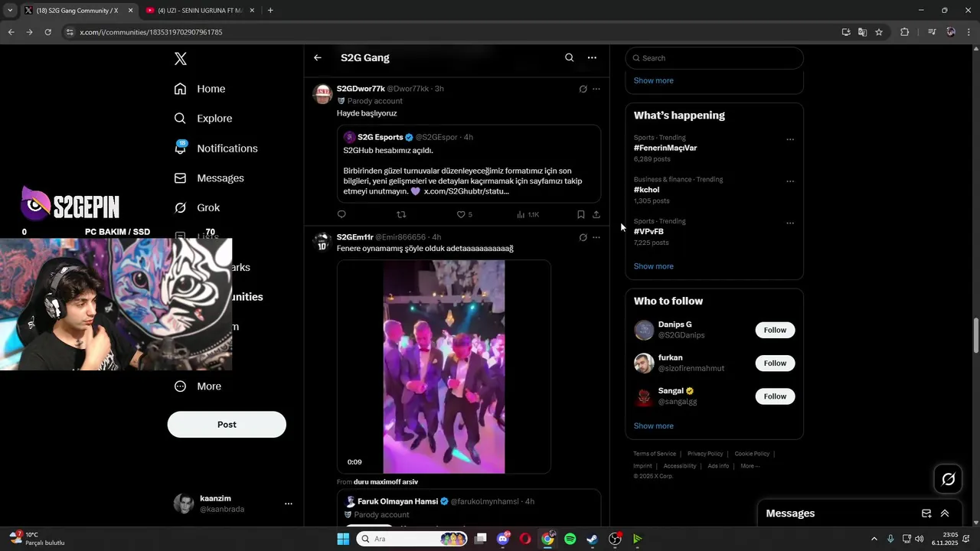View analytics of 1.1K views post
980x551 pixels.
(528, 215)
